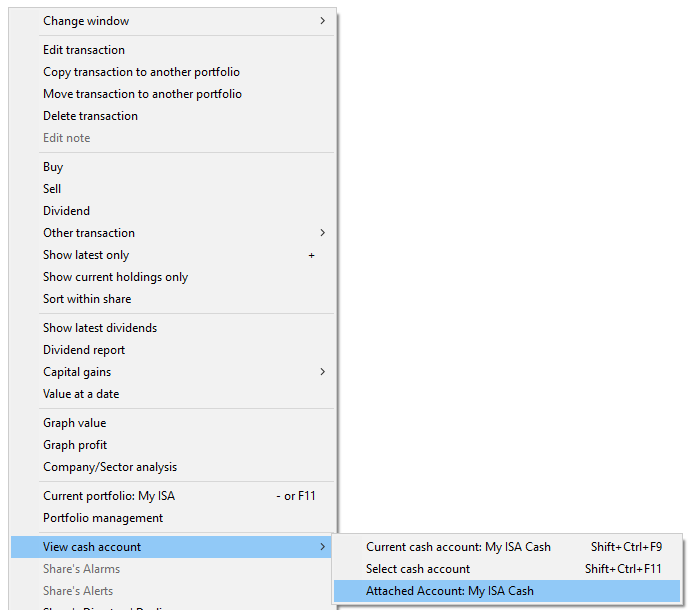Viewport: 688px width, 610px height.
Task: Open Portfolio management
Action: point(103,518)
